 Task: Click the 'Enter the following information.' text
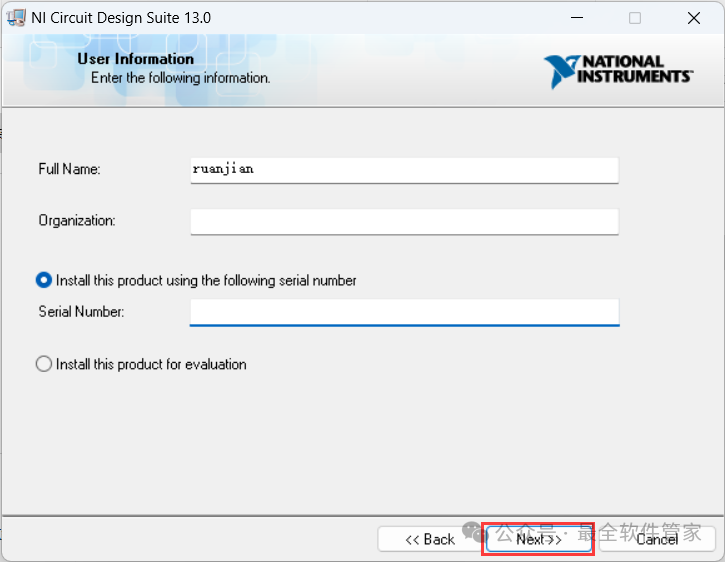pyautogui.click(x=180, y=78)
